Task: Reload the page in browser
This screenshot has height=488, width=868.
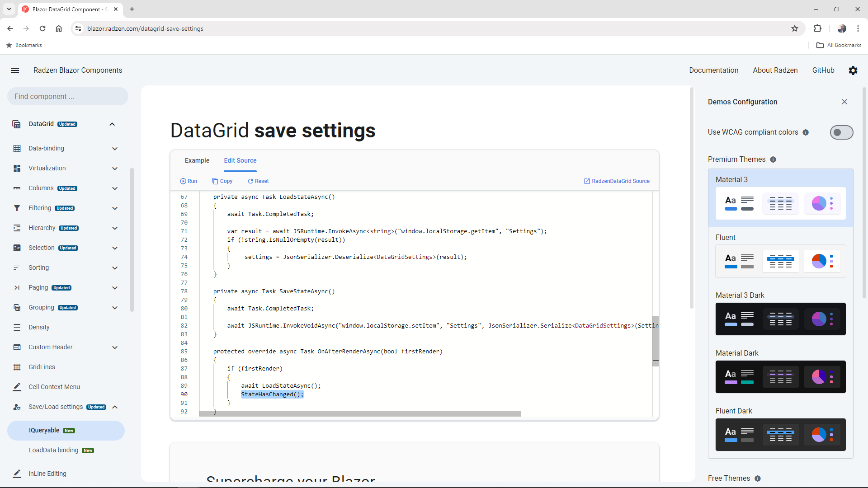Action: [42, 28]
